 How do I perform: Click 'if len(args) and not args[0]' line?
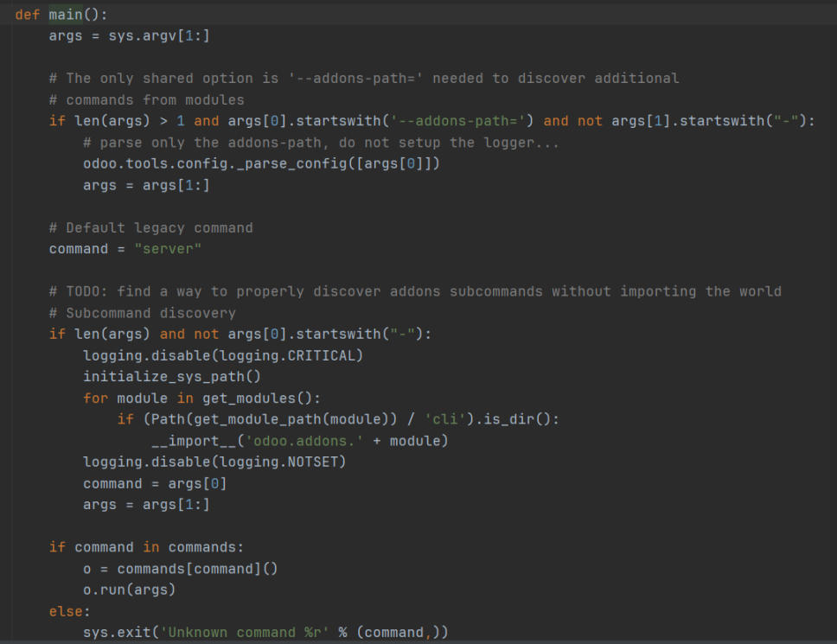point(240,334)
